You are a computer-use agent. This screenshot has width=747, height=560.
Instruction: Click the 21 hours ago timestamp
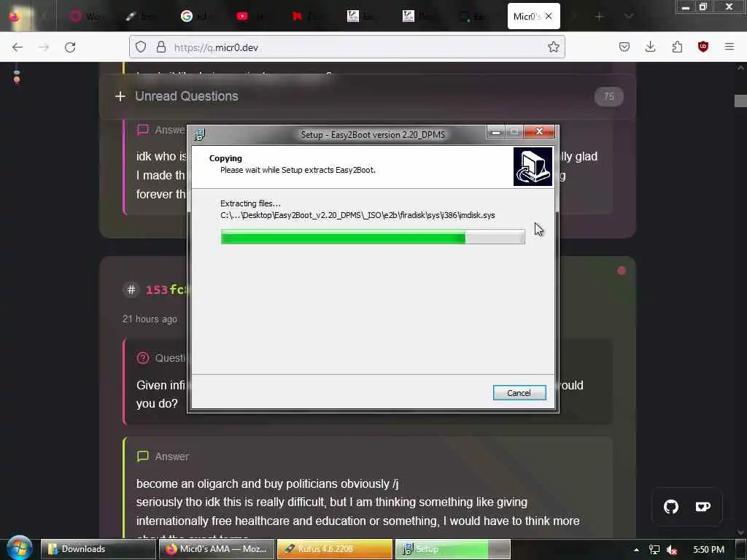(150, 319)
